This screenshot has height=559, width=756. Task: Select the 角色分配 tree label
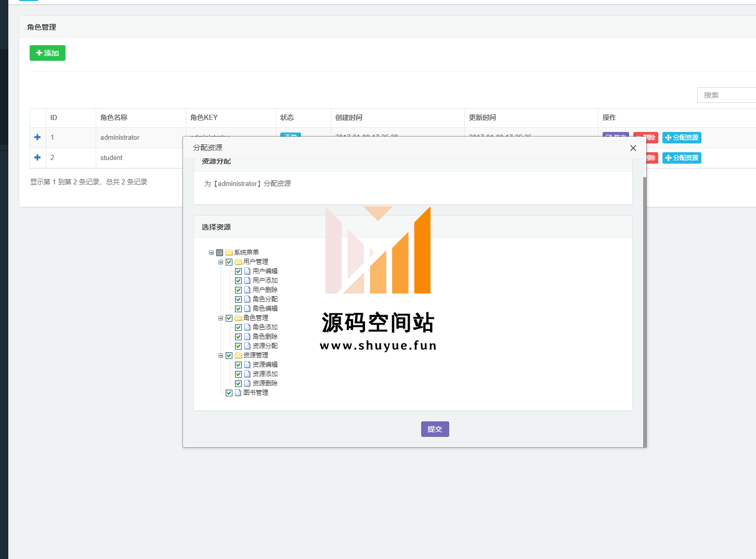[265, 299]
